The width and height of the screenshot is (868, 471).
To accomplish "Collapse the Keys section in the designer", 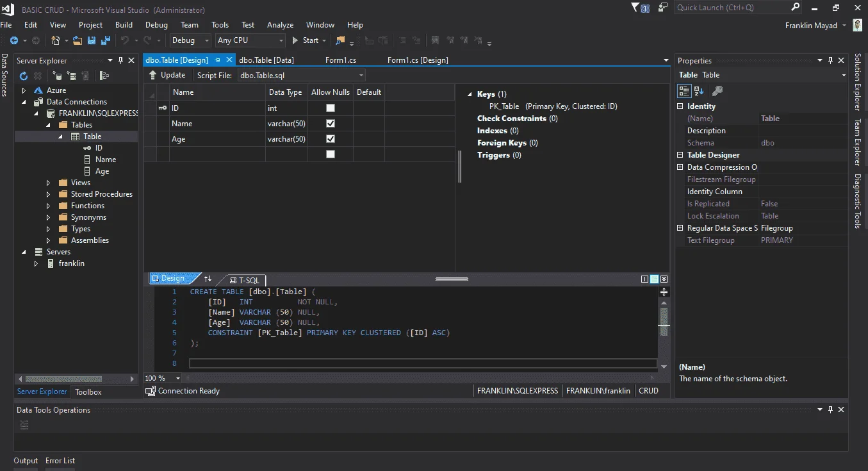I will pos(470,94).
